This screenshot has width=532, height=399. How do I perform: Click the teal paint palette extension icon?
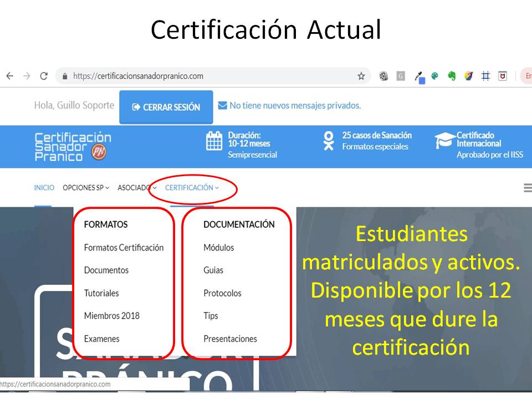[435, 76]
